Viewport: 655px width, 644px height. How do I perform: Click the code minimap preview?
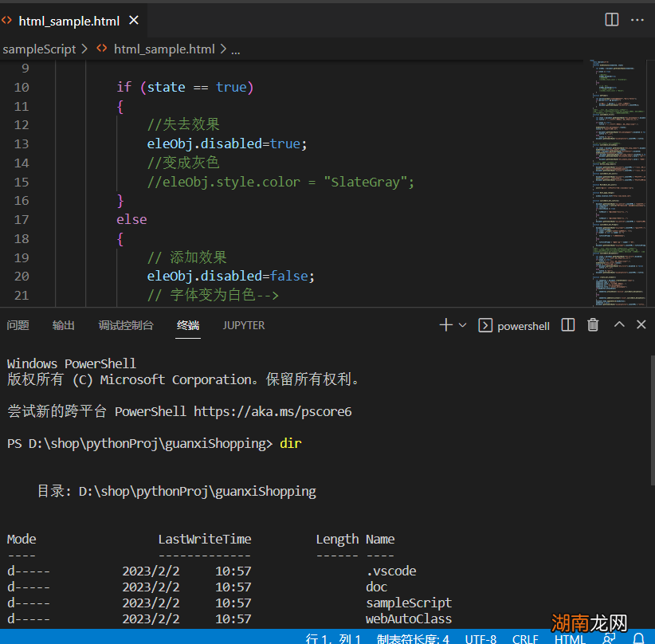618,183
